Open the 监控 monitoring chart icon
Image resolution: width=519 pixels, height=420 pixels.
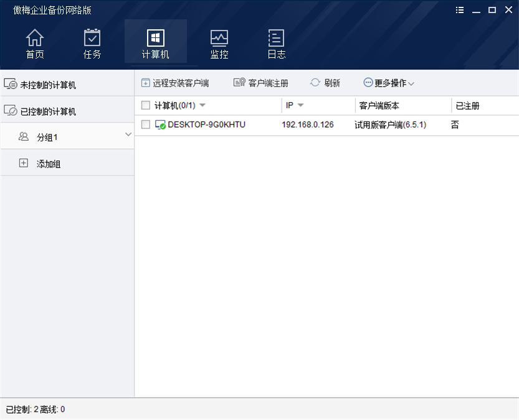[219, 38]
